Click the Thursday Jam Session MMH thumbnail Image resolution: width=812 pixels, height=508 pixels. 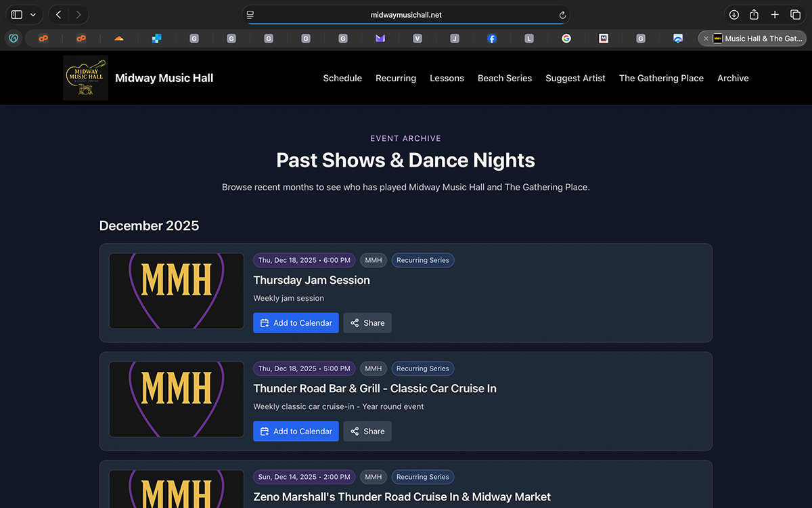[177, 291]
